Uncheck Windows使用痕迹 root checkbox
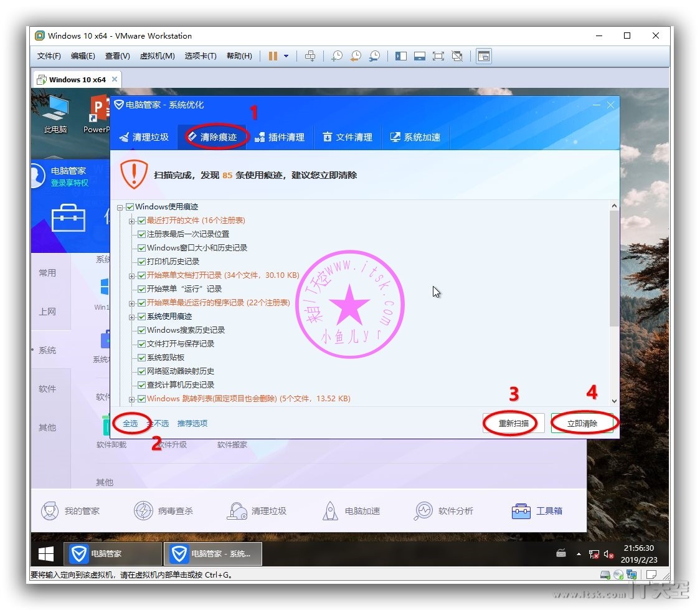 (130, 207)
